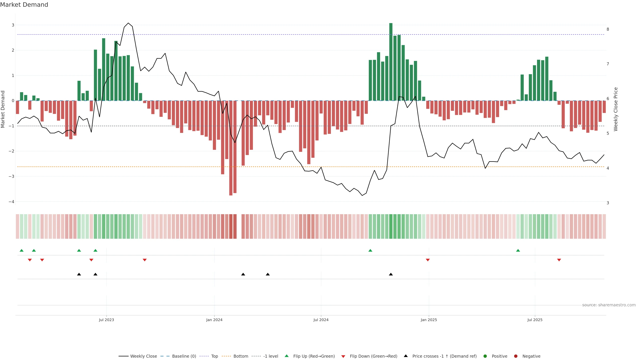Viewport: 644px width, 362px height.
Task: Click the red flip-down marker after Jul 2025
Action: coord(559,260)
